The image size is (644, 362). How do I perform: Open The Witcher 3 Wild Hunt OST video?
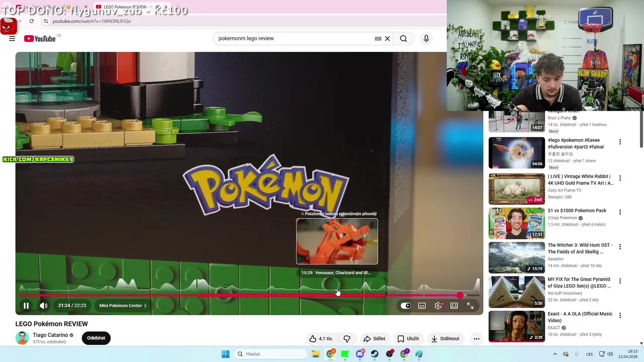[580, 248]
